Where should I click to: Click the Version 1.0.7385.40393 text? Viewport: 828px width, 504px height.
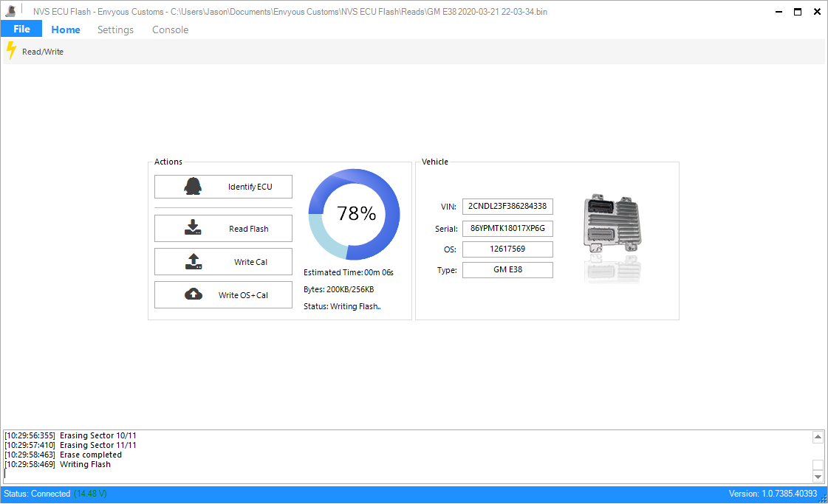click(x=773, y=494)
